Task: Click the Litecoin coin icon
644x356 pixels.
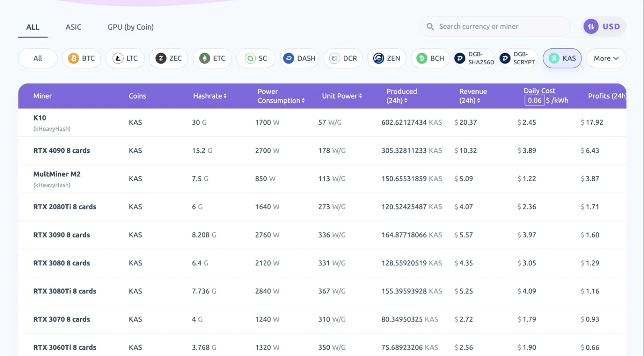Action: [x=118, y=58]
